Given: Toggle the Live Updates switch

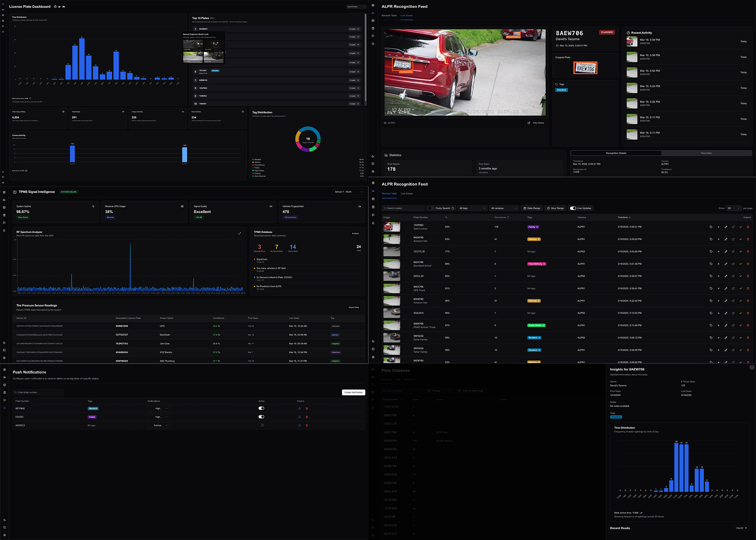Looking at the screenshot, I should point(573,208).
